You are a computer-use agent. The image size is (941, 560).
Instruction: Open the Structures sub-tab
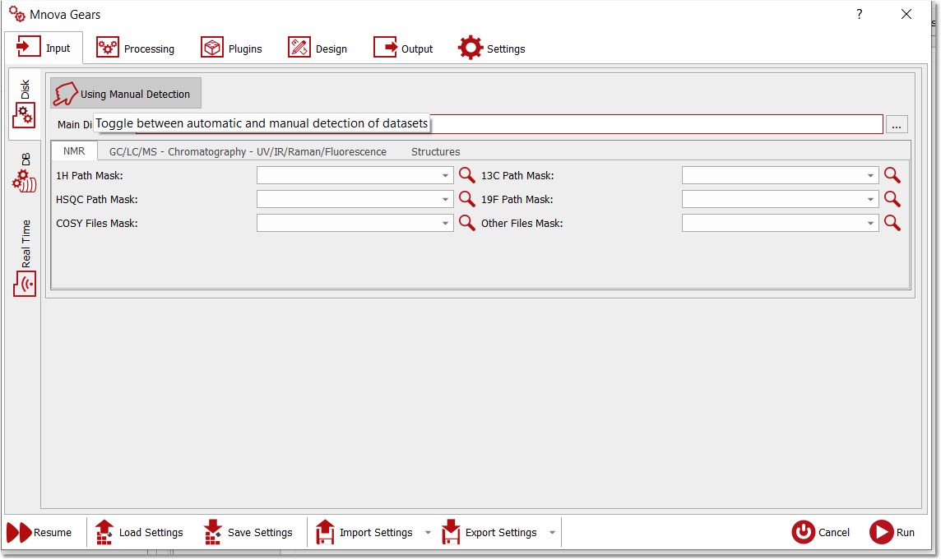pos(435,152)
